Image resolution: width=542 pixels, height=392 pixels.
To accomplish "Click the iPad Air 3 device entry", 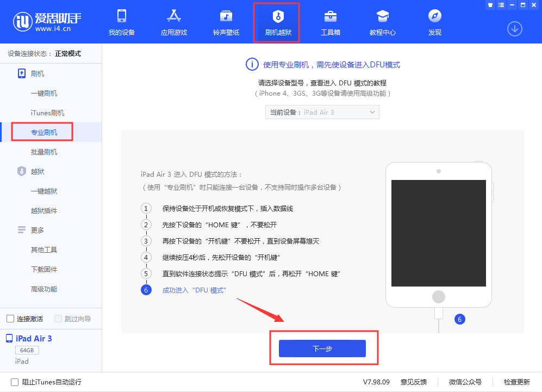I will click(x=33, y=338).
